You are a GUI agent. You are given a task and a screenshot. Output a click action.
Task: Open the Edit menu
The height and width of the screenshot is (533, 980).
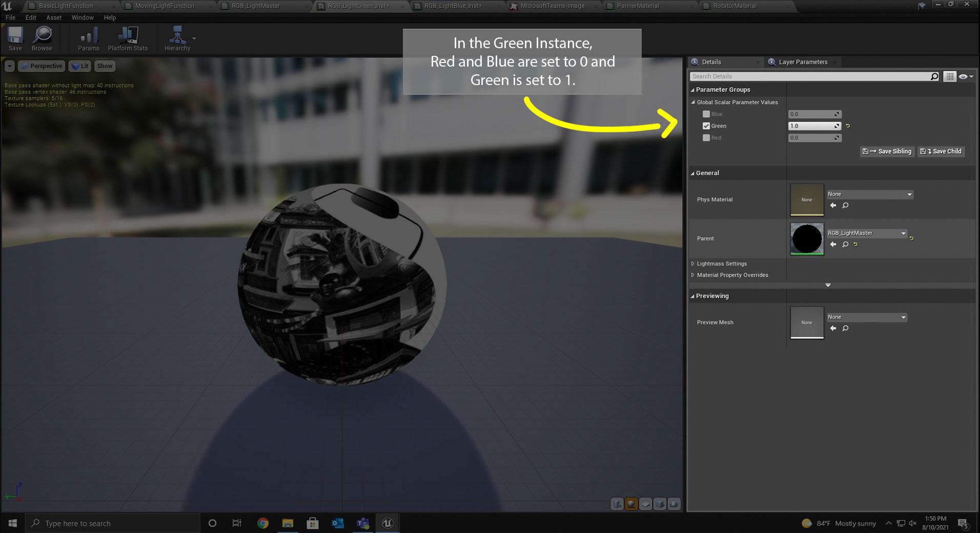pos(31,17)
